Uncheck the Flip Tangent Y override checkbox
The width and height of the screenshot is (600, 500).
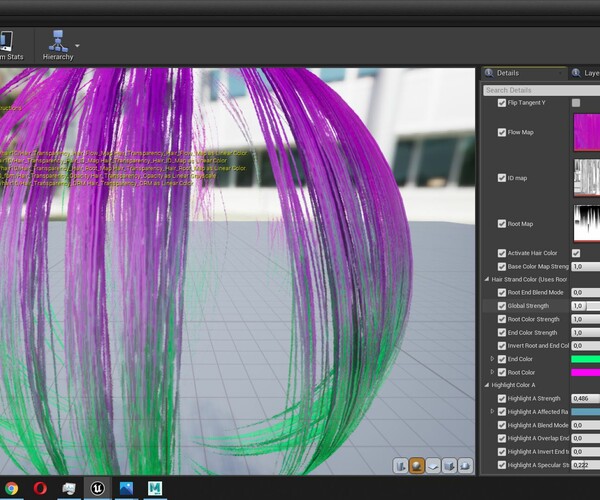pyautogui.click(x=502, y=103)
